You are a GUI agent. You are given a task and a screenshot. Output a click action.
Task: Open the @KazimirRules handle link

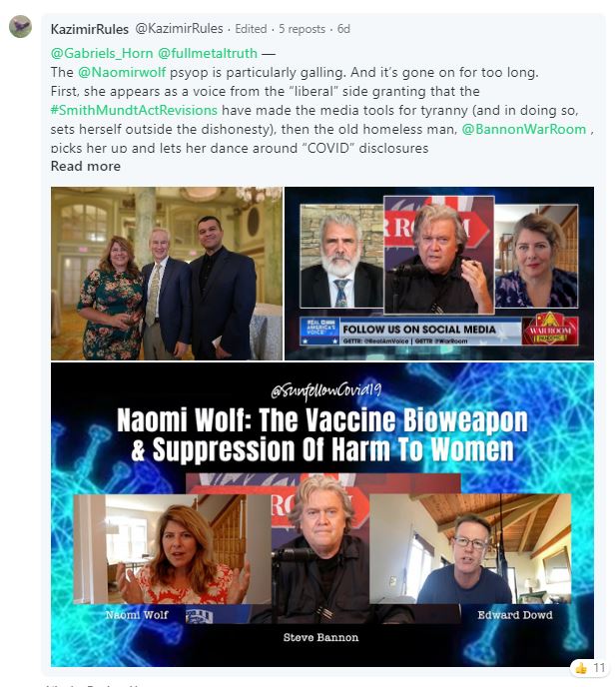click(179, 29)
